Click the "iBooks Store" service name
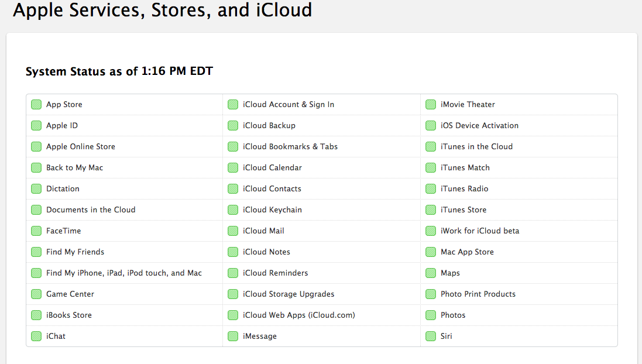 [x=69, y=315]
